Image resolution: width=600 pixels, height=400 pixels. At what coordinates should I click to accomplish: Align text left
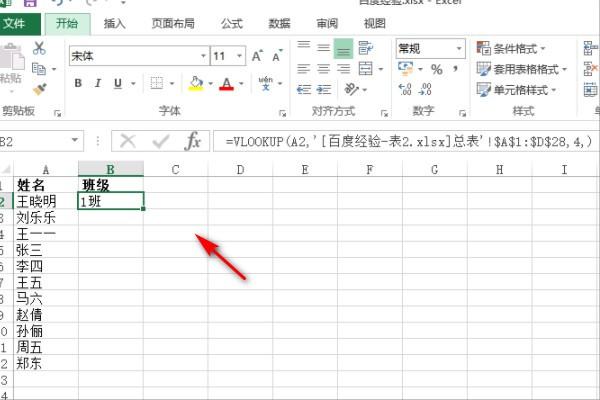pos(303,69)
